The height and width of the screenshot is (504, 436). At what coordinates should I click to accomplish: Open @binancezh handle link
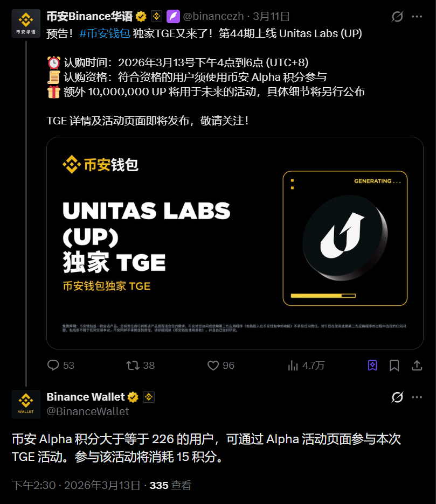coord(213,16)
